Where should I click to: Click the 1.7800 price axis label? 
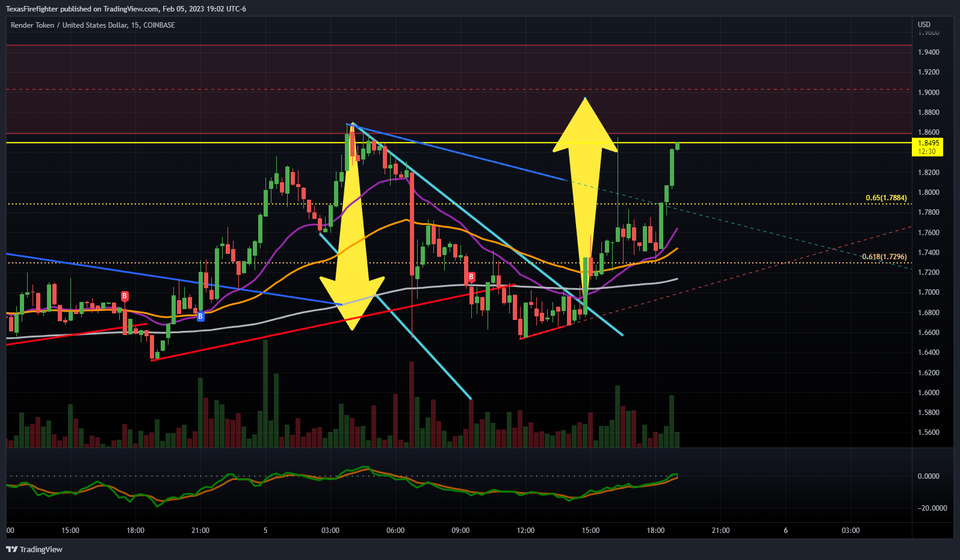pos(928,212)
